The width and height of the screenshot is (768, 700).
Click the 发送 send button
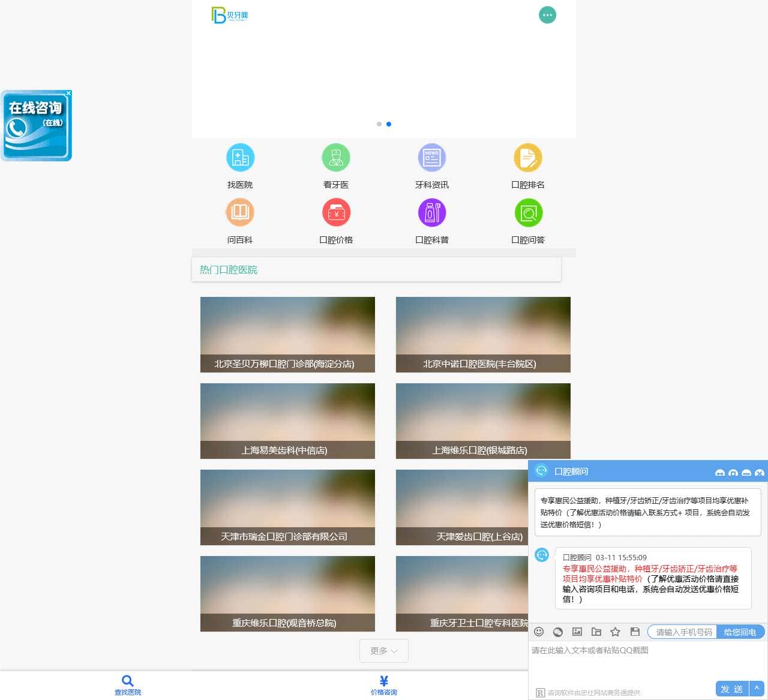pyautogui.click(x=732, y=689)
